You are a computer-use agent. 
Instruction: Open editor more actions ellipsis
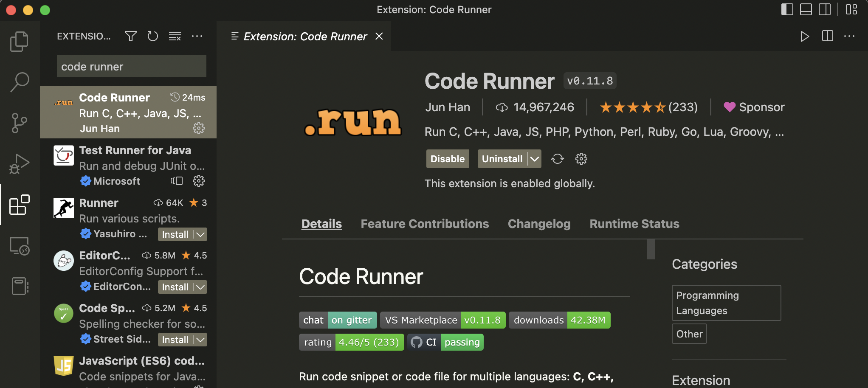[849, 37]
